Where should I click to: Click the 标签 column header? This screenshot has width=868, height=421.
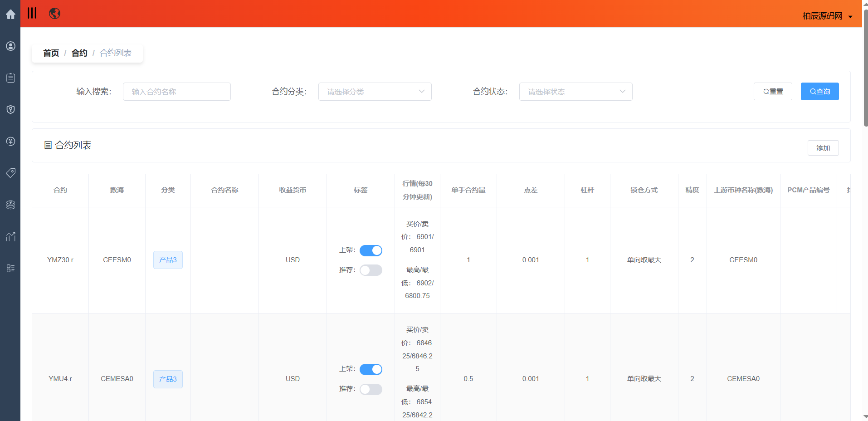click(361, 190)
